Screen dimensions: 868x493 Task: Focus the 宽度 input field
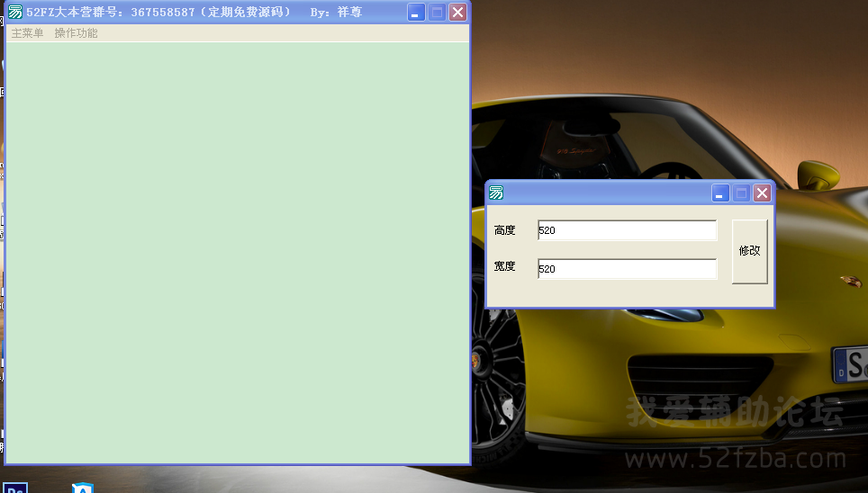pos(627,269)
